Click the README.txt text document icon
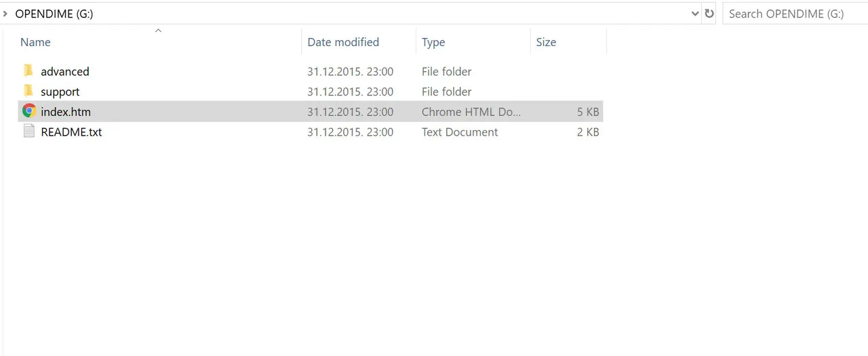868x356 pixels. pyautogui.click(x=28, y=132)
